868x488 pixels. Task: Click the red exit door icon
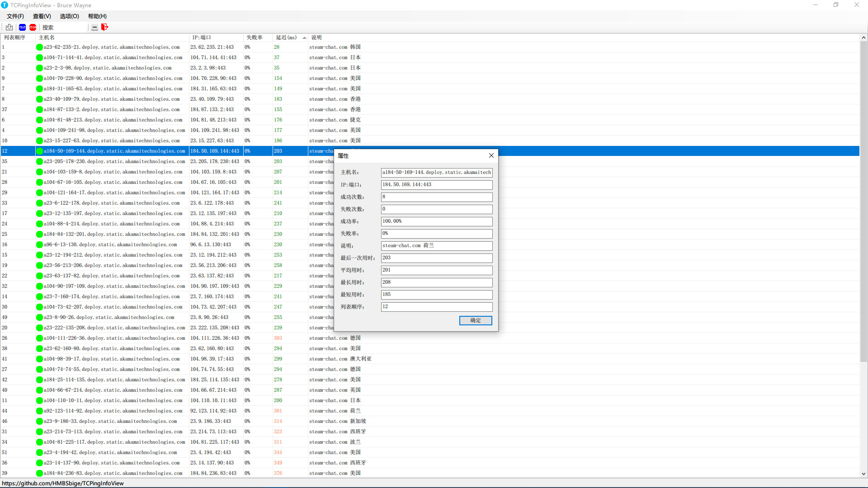point(105,27)
